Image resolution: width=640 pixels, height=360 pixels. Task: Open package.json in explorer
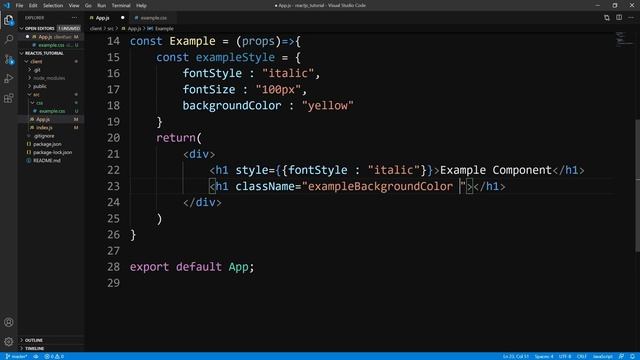tap(51, 144)
